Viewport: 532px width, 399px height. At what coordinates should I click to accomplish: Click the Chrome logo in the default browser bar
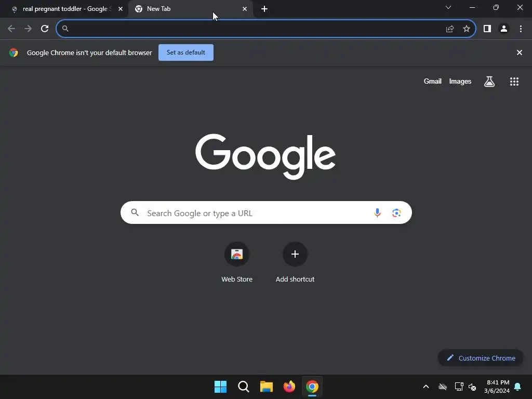[14, 52]
